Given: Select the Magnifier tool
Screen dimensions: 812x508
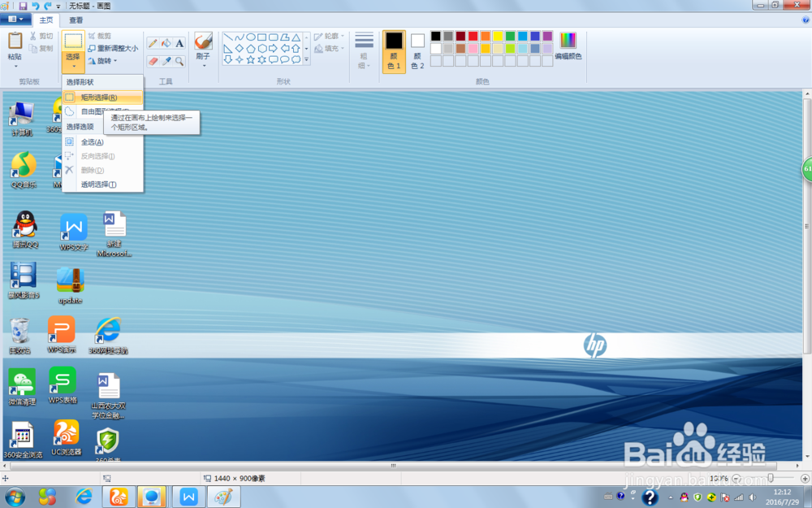Looking at the screenshot, I should (x=179, y=61).
